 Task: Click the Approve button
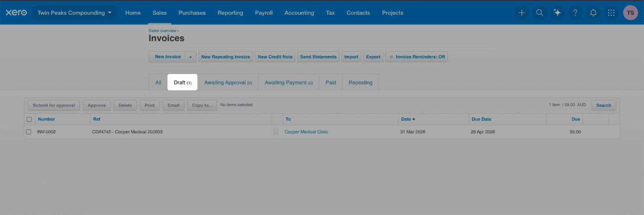pyautogui.click(x=97, y=105)
